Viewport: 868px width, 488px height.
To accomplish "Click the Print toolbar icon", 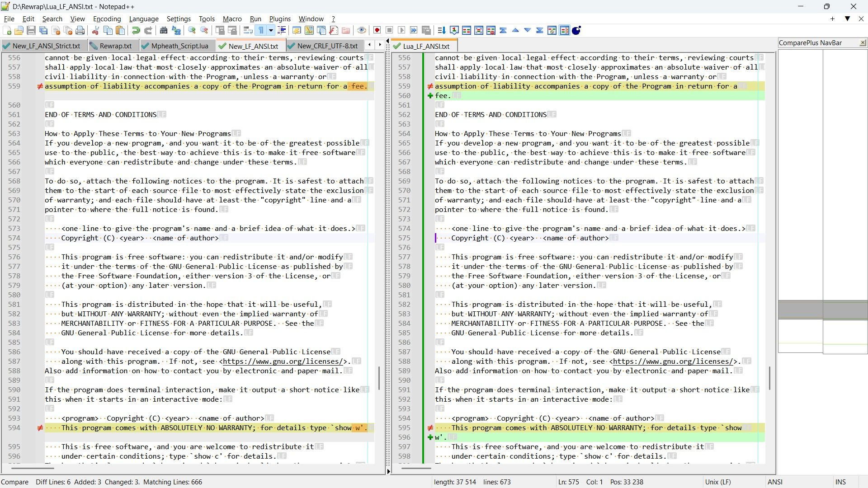I will (80, 30).
